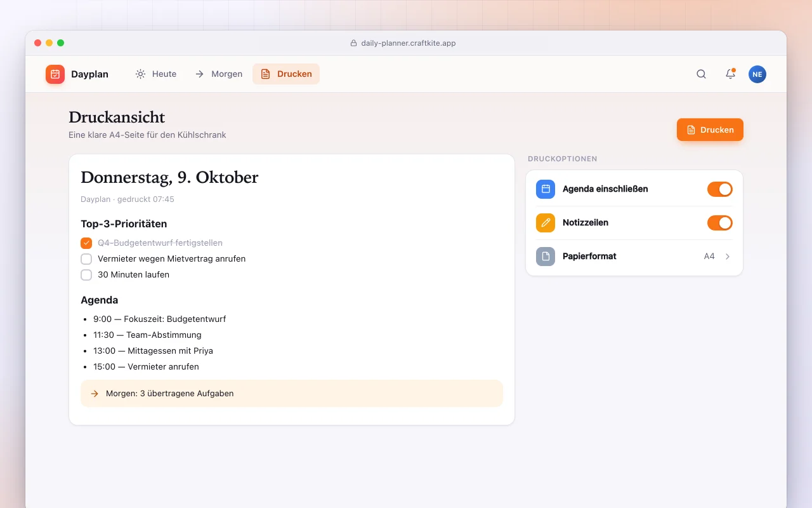
Task: Click the orange Drucken button
Action: (710, 130)
